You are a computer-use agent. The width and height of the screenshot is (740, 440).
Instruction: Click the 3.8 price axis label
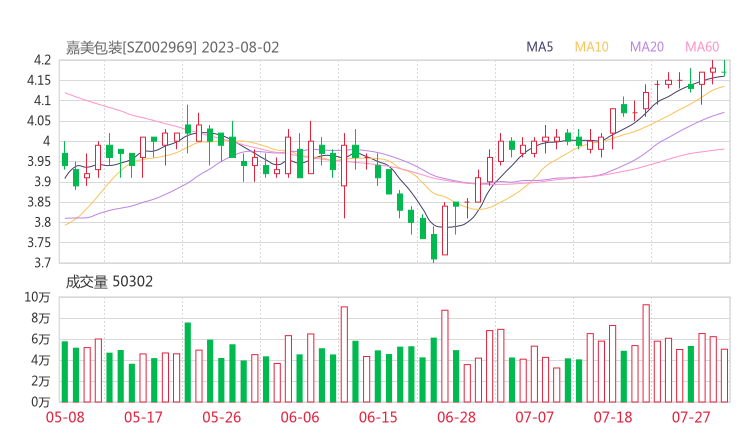point(42,222)
